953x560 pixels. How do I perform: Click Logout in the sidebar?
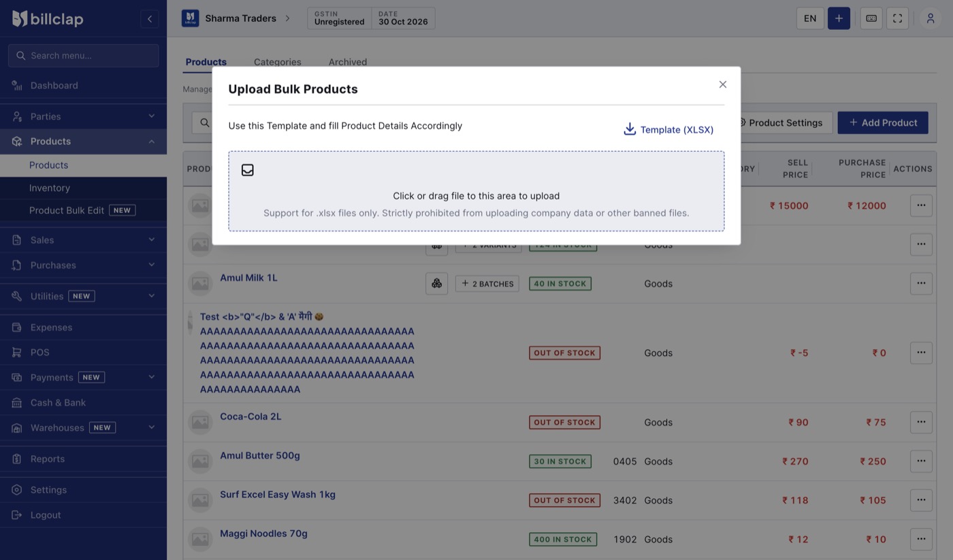tap(83, 515)
